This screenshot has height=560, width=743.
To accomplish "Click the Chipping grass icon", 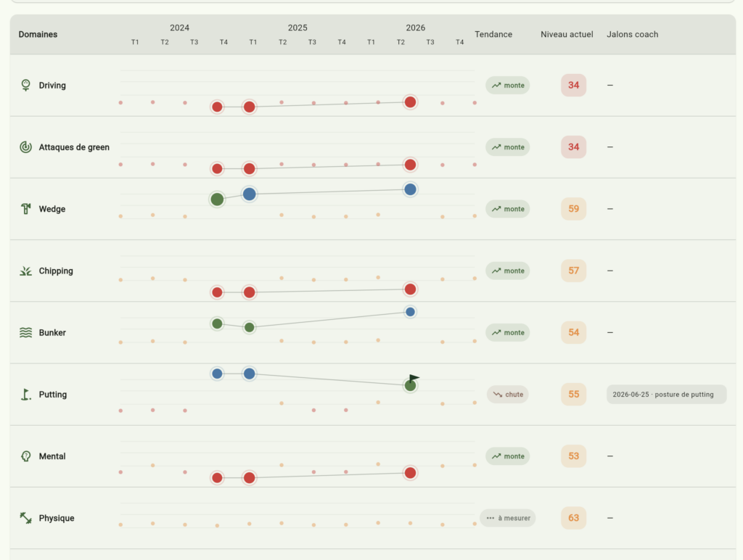I will [25, 271].
